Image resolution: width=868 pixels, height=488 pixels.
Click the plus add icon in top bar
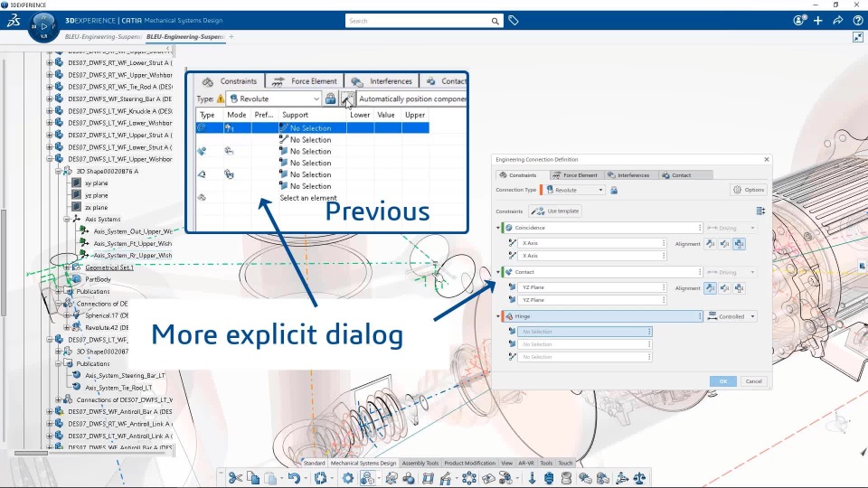[x=818, y=21]
